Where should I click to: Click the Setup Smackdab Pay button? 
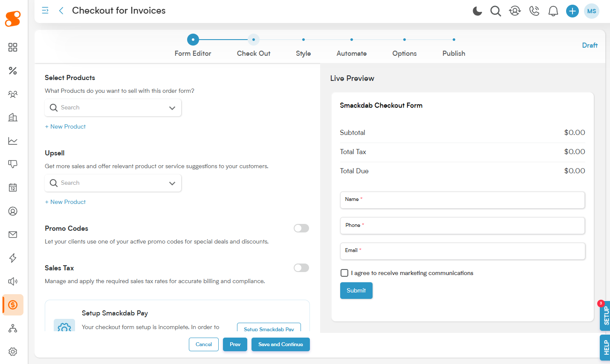click(x=269, y=327)
